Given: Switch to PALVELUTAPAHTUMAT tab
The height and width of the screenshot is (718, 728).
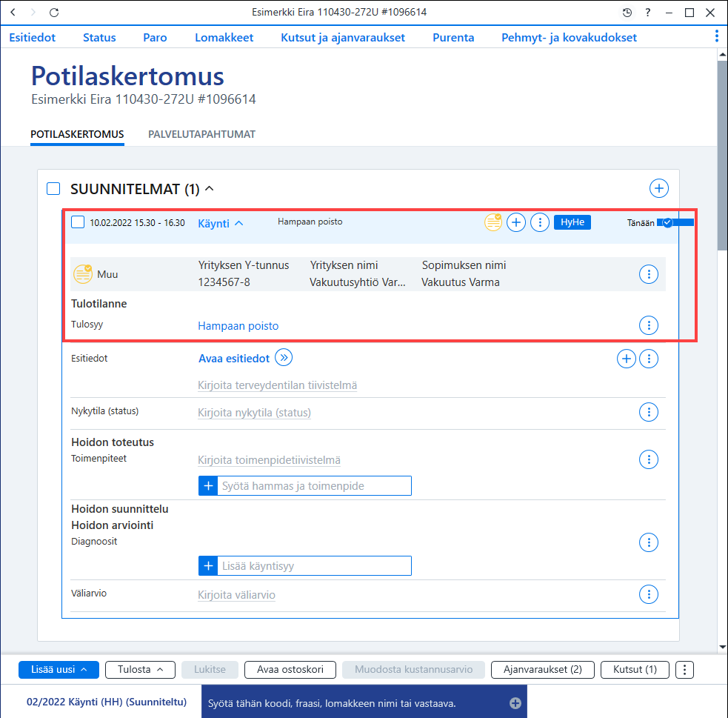Looking at the screenshot, I should [x=201, y=134].
